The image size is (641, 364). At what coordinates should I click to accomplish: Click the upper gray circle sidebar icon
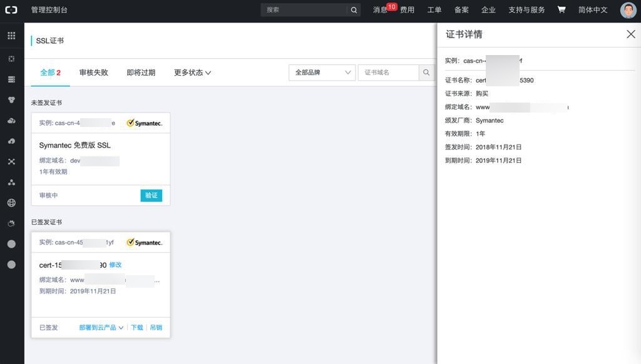(x=11, y=244)
